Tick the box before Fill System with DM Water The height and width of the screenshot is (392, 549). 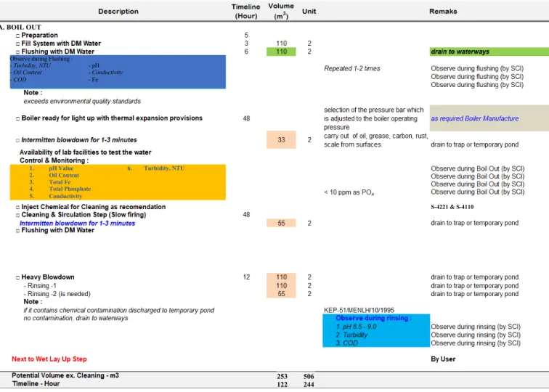[x=17, y=44]
